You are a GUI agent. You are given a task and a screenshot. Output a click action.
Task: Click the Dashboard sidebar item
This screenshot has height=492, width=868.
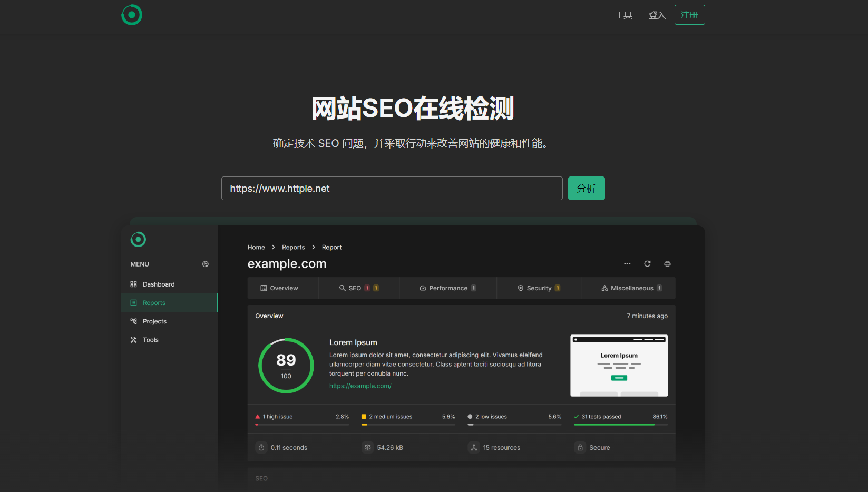coord(158,284)
